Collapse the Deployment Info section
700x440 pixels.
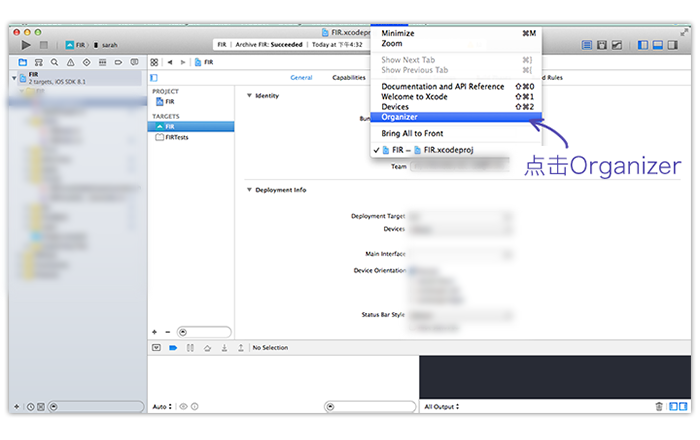(249, 190)
